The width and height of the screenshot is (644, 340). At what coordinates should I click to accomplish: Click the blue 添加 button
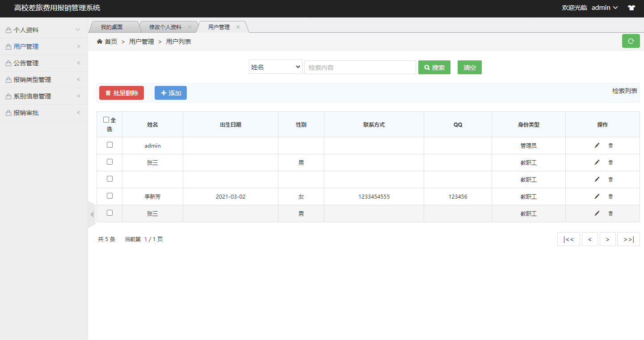(170, 93)
